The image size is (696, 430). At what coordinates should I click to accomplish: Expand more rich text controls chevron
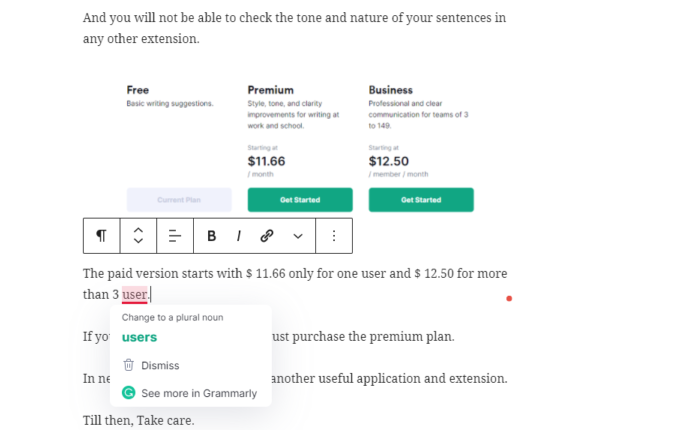tap(298, 236)
